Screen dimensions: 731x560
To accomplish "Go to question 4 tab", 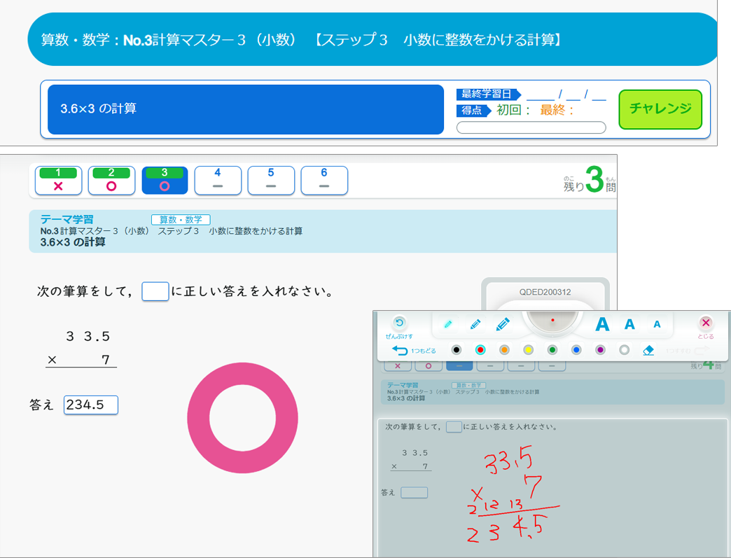I will pos(218,181).
